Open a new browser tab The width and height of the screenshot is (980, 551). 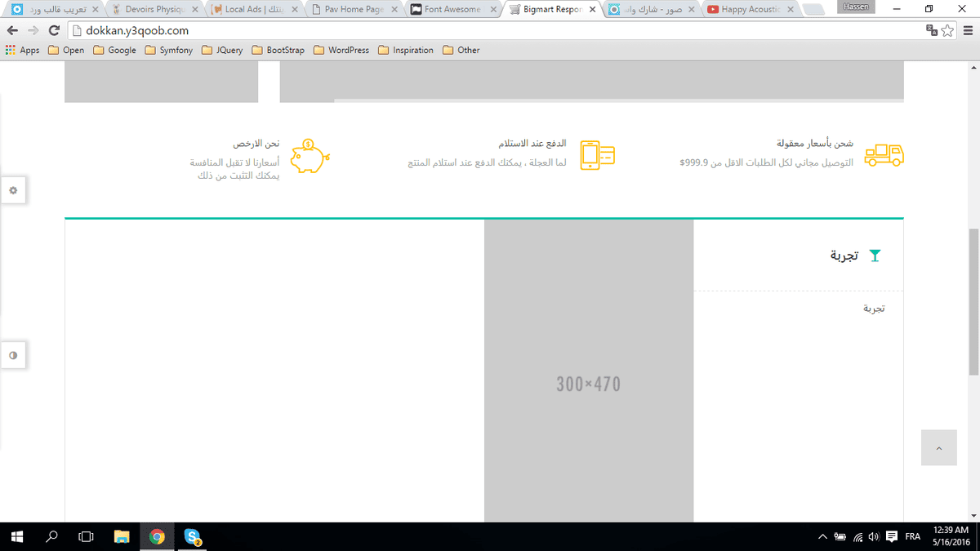pyautogui.click(x=813, y=11)
